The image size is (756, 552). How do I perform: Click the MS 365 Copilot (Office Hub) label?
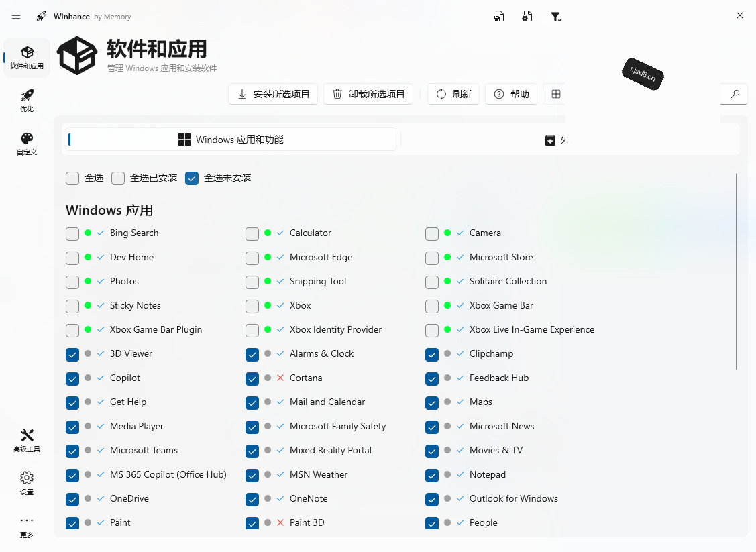pos(168,474)
